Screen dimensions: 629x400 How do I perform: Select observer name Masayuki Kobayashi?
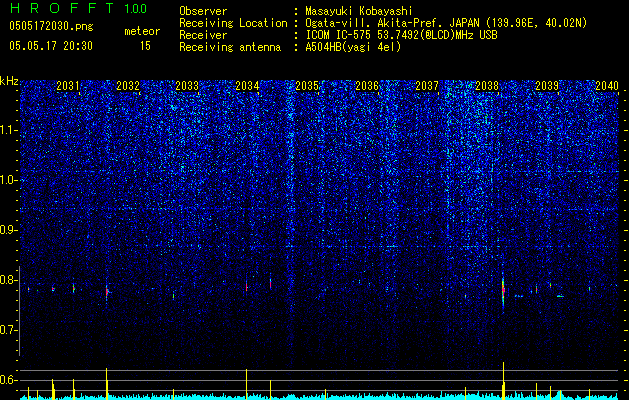click(359, 11)
